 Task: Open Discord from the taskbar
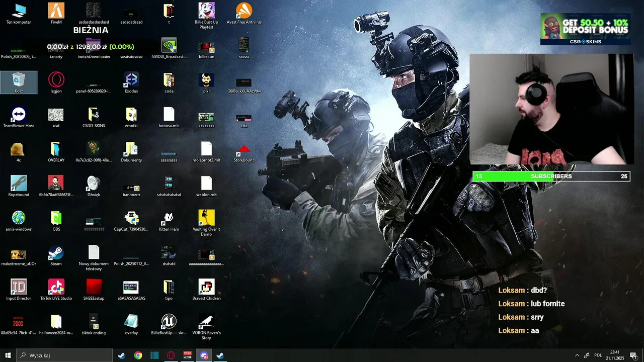tap(204, 355)
